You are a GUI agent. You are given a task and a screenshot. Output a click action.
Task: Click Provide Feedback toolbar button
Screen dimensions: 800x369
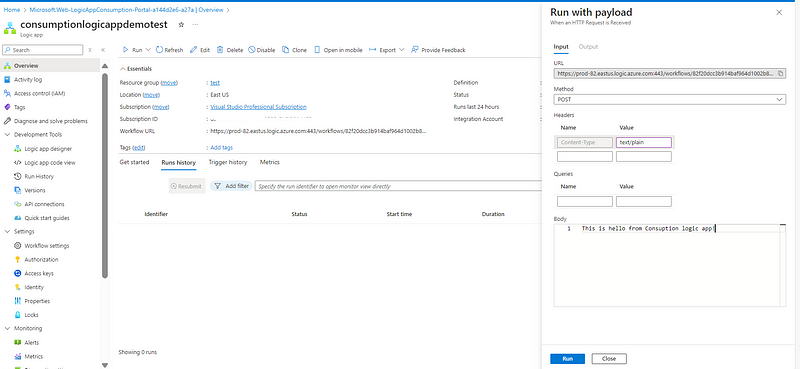tap(438, 50)
